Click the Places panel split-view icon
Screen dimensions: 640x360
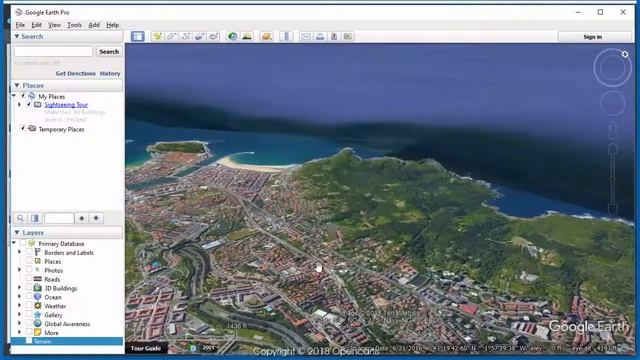coord(35,218)
